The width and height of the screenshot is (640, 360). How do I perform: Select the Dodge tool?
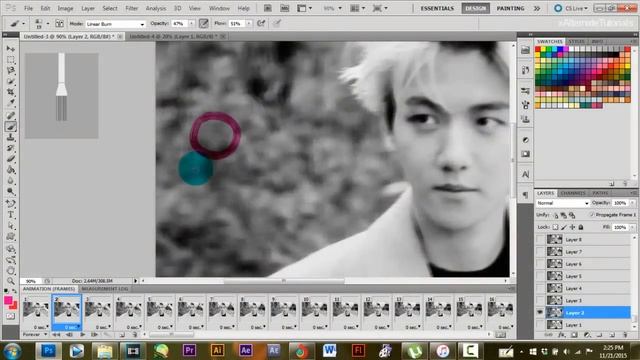point(11,191)
